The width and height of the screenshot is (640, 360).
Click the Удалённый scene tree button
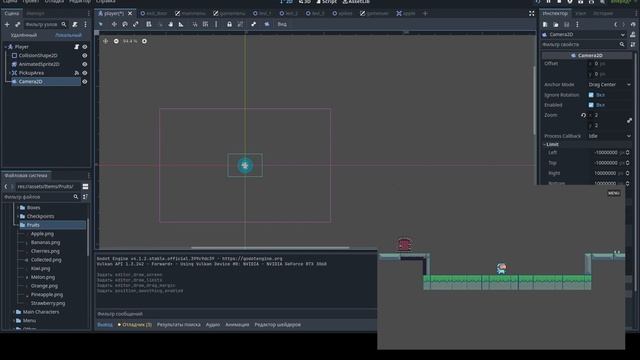pyautogui.click(x=24, y=36)
